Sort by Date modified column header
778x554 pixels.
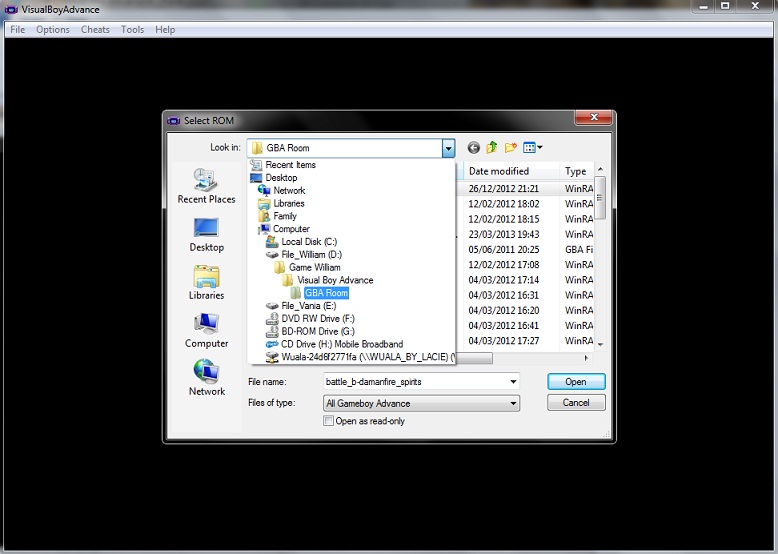tap(511, 171)
